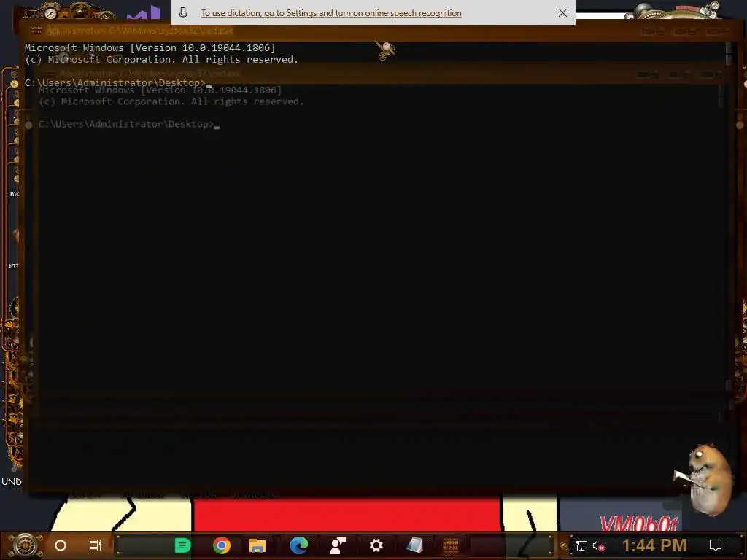Image resolution: width=747 pixels, height=560 pixels.
Task: Click the front cmd prompt line 'C:\Users\Administrator\Desktop>'
Action: pyautogui.click(x=115, y=83)
